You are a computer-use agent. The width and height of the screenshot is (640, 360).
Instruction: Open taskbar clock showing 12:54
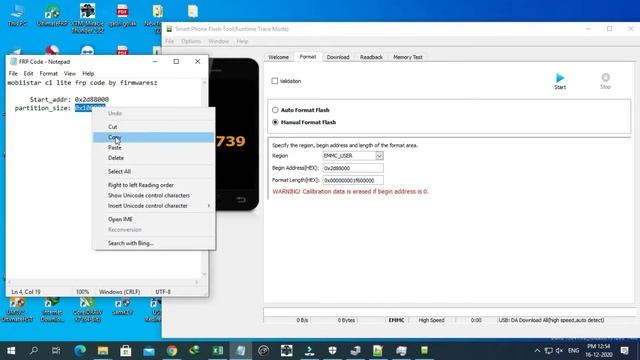click(599, 351)
